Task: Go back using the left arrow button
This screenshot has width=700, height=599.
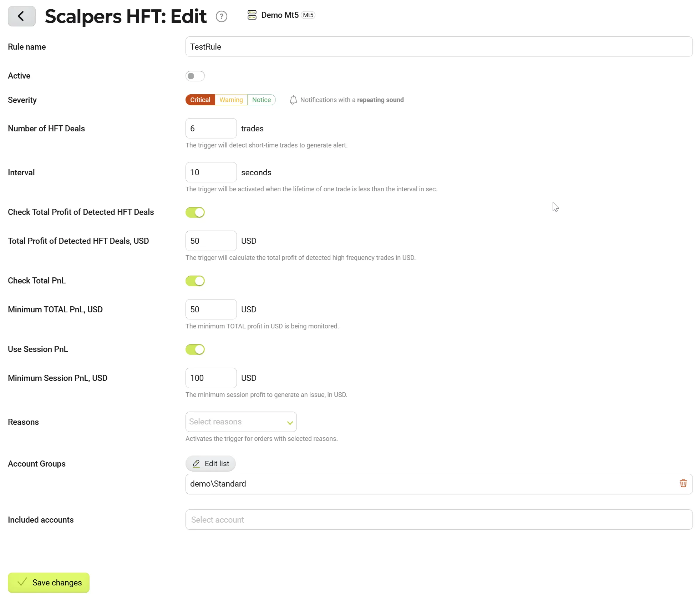Action: [x=22, y=16]
